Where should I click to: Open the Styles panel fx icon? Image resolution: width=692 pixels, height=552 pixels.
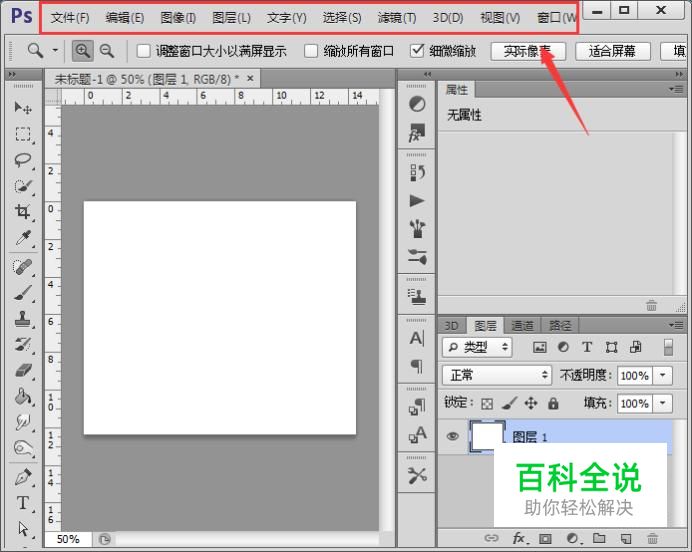pyautogui.click(x=417, y=132)
